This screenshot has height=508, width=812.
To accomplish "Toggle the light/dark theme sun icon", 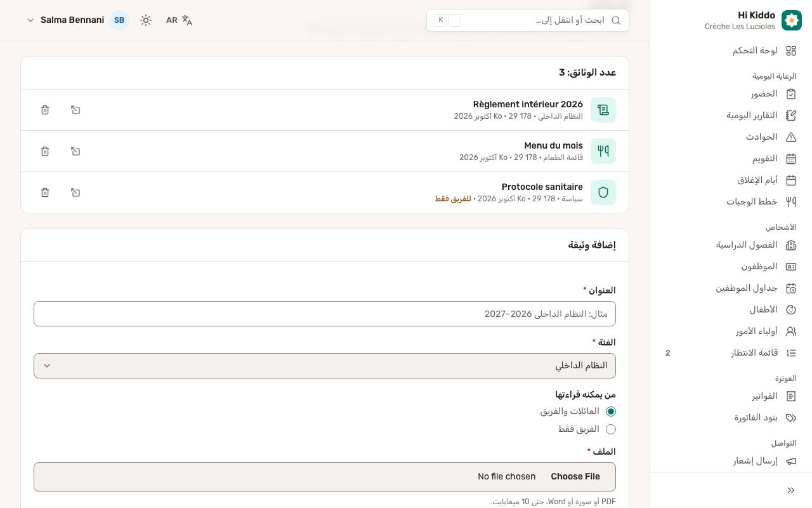I will (146, 20).
